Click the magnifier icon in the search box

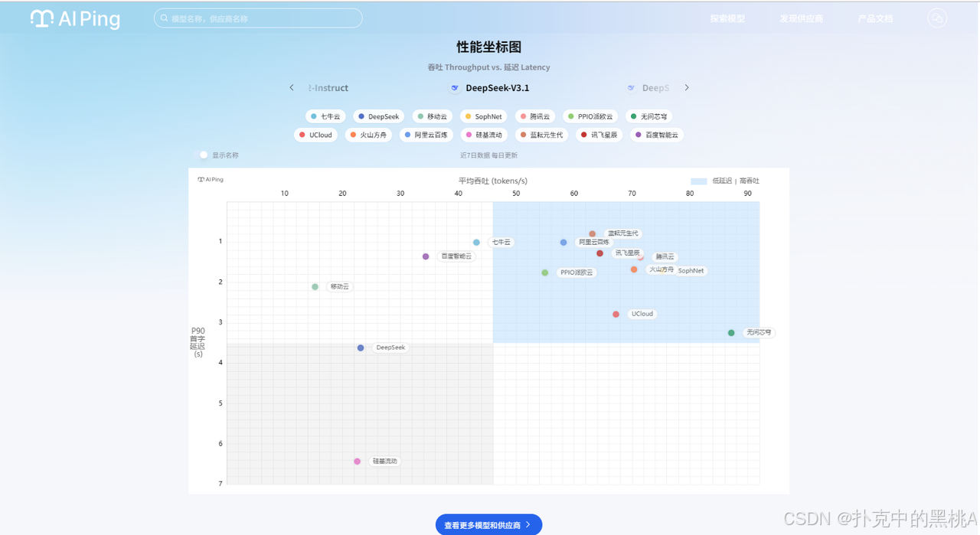coord(165,18)
